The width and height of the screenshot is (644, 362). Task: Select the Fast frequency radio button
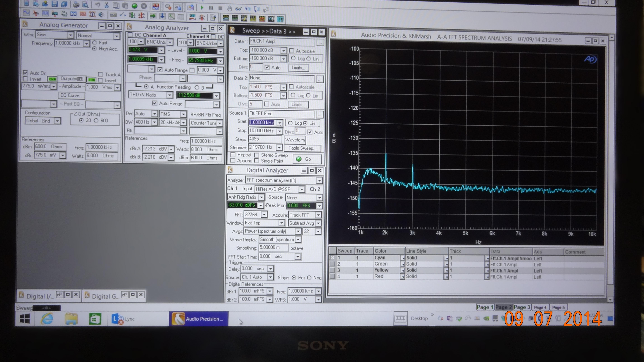94,42
